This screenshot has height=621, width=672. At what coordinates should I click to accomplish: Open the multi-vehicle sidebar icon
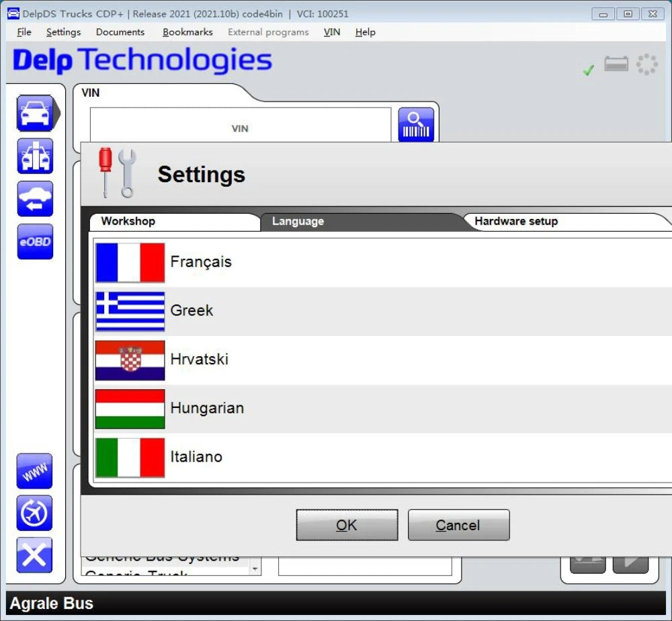point(35,156)
